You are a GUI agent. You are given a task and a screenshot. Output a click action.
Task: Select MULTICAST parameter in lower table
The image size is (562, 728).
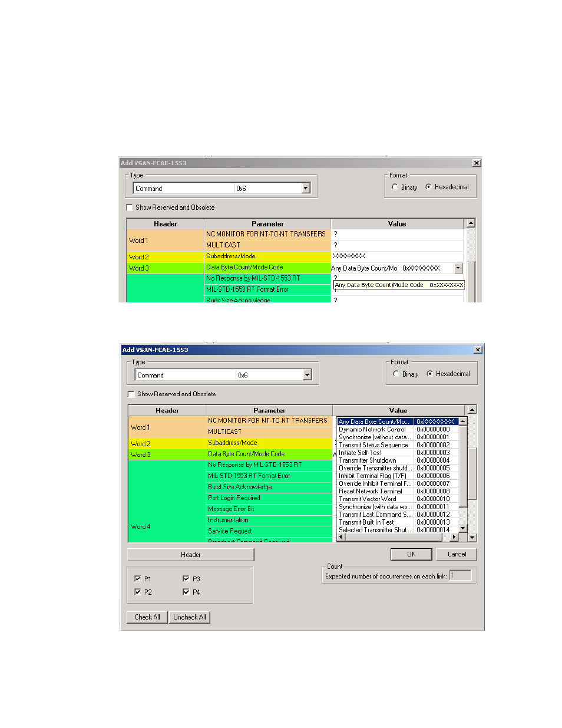click(269, 432)
